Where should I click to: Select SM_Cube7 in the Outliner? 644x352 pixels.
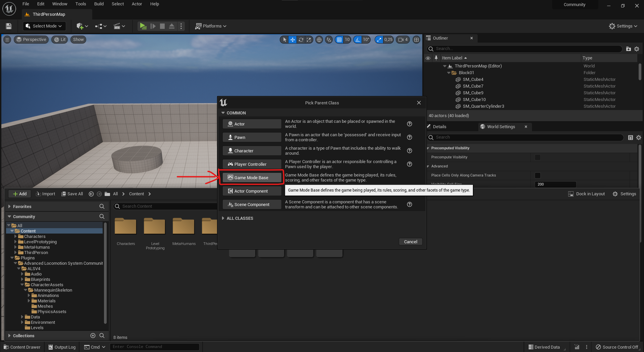point(473,86)
